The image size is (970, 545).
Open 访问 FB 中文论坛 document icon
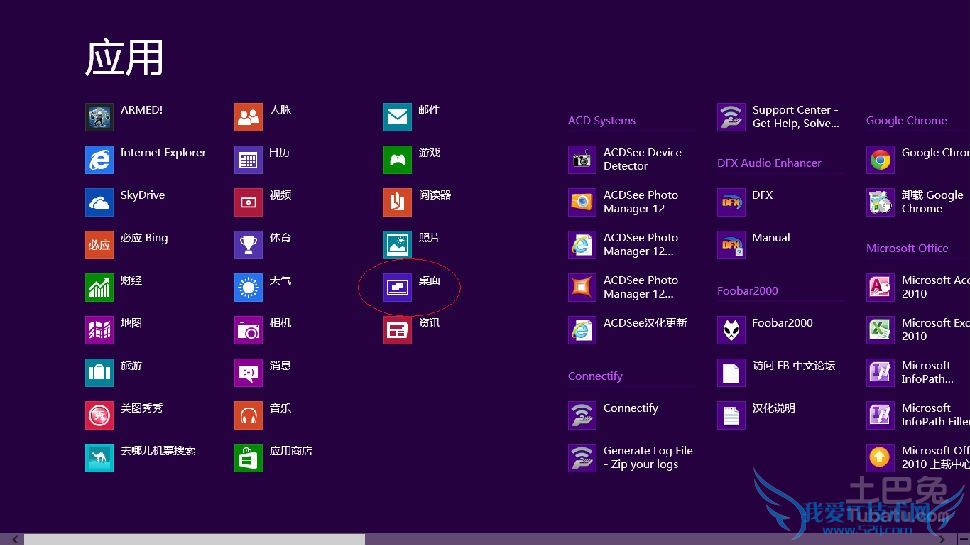[731, 372]
